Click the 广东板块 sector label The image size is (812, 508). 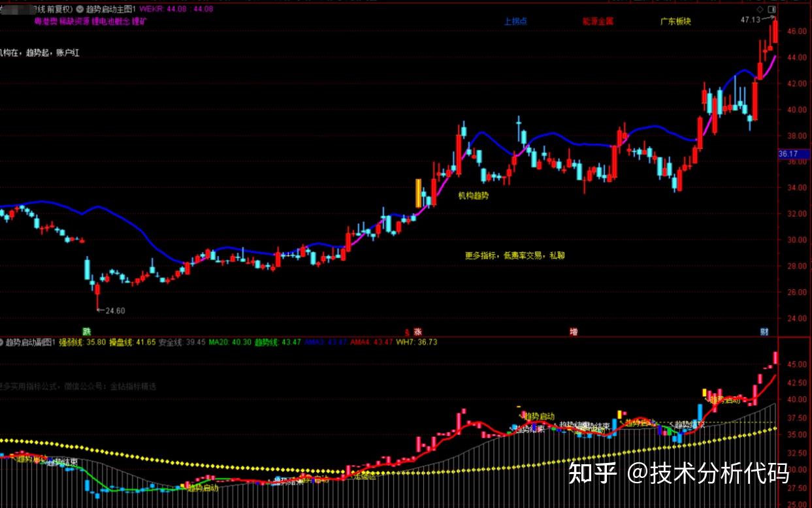[675, 21]
